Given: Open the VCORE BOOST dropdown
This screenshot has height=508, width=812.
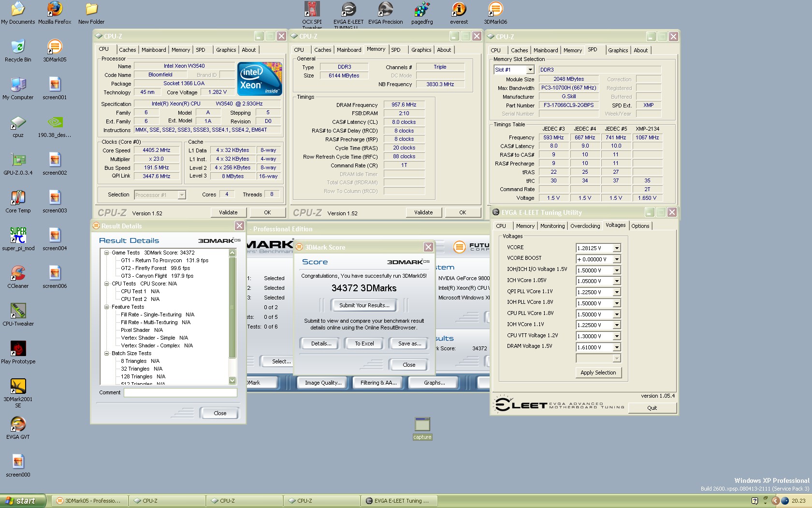Looking at the screenshot, I should coord(617,259).
